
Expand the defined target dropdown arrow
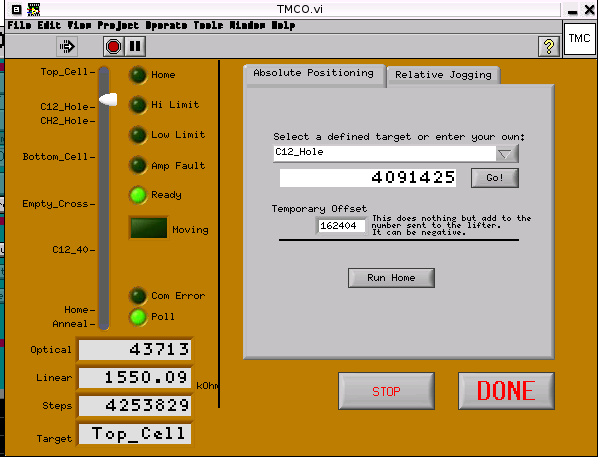pyautogui.click(x=506, y=154)
